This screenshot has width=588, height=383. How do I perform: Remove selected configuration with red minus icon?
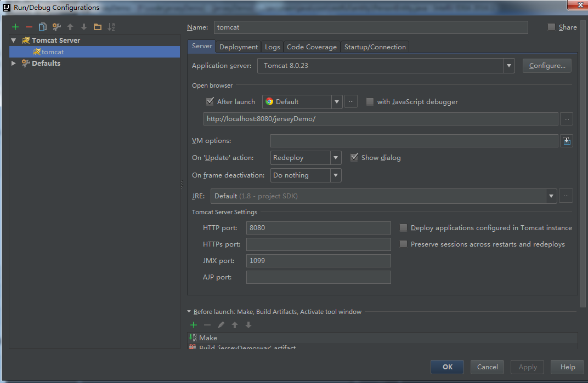point(29,27)
